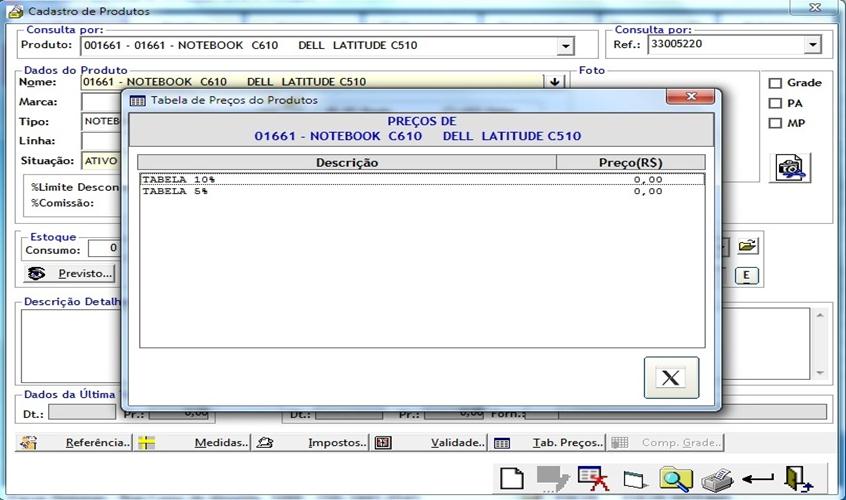Click the Descrição column header
Screen dimensions: 846x500
tap(347, 162)
